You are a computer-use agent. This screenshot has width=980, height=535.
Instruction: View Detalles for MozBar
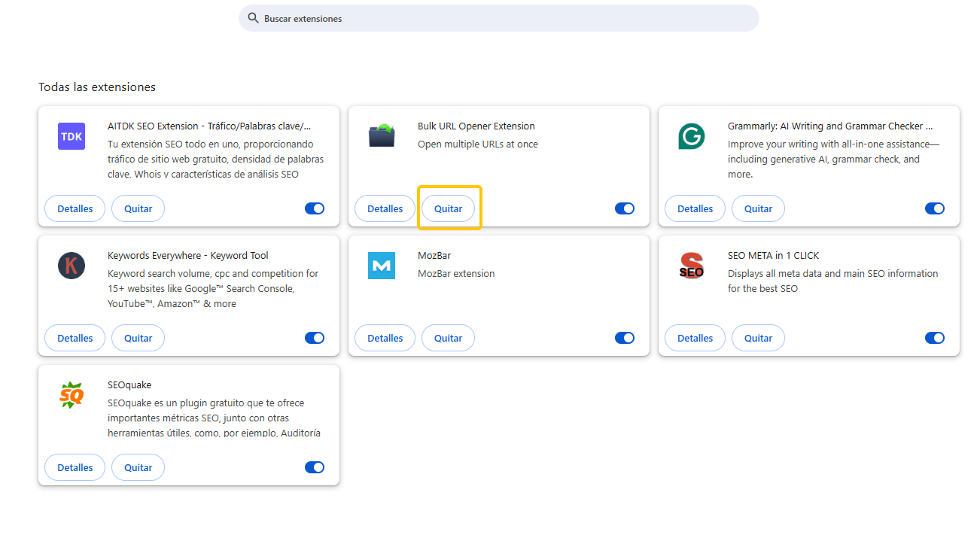(x=385, y=338)
